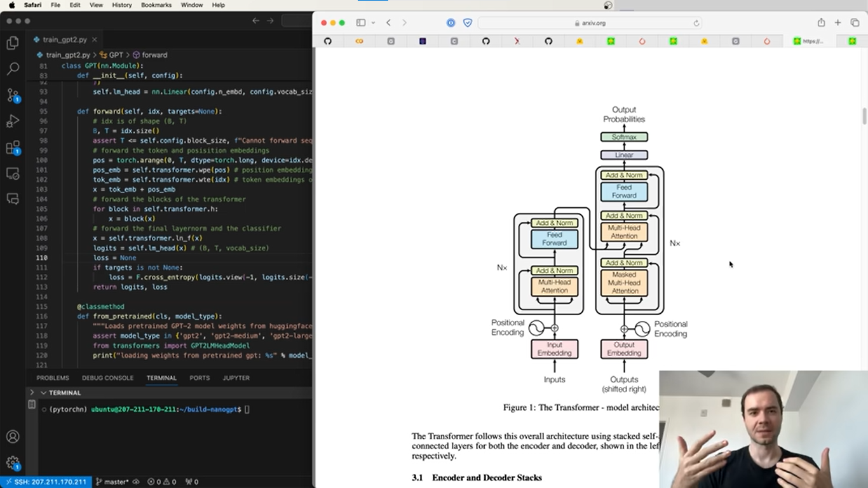868x488 pixels.
Task: Open the Manage gear settings
Action: click(13, 463)
